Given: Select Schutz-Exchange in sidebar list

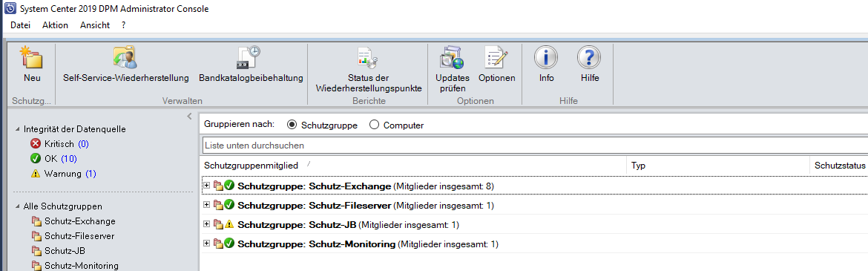Looking at the screenshot, I should 80,221.
